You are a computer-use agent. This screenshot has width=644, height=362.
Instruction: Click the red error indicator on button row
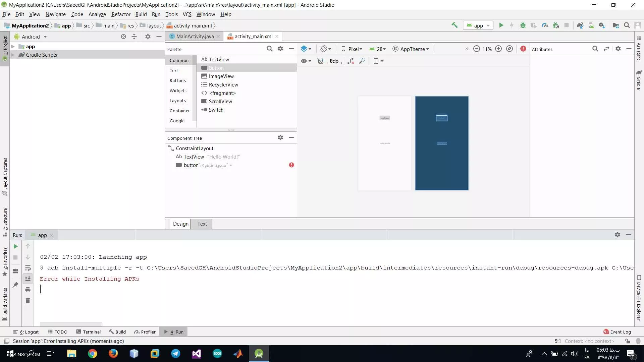[291, 165]
